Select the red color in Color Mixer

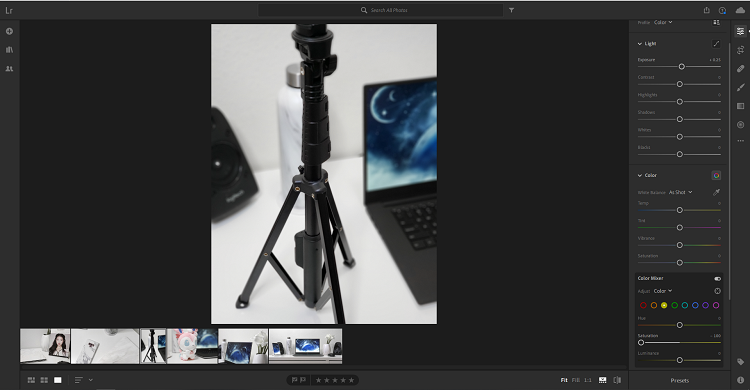click(x=643, y=305)
